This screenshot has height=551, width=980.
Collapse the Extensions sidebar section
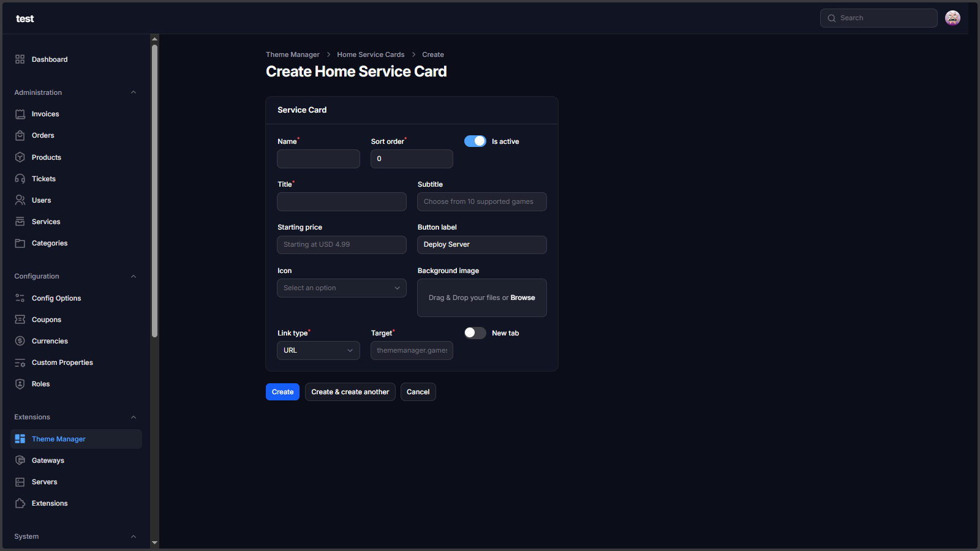coord(134,417)
